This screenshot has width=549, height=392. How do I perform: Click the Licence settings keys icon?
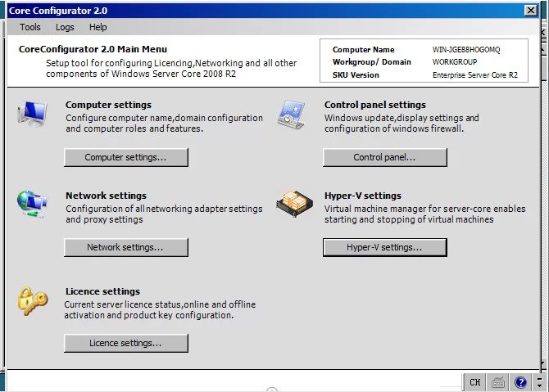32,300
